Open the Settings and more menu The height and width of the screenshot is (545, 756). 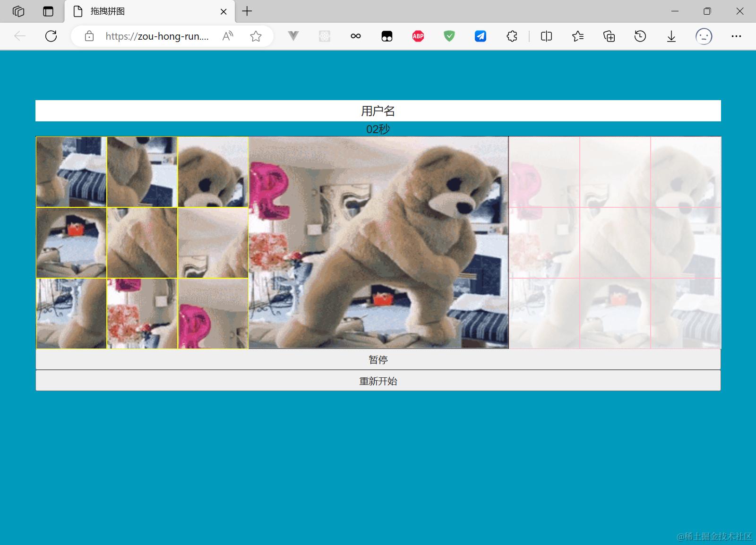736,36
